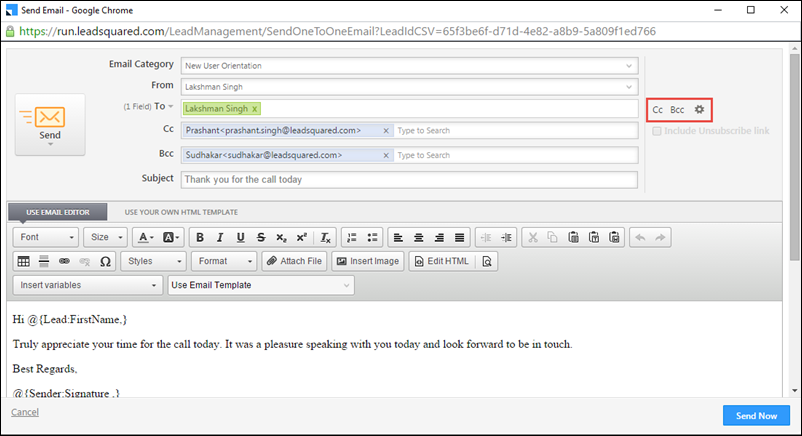Click the vertical scrollbar thumb

click(794, 157)
